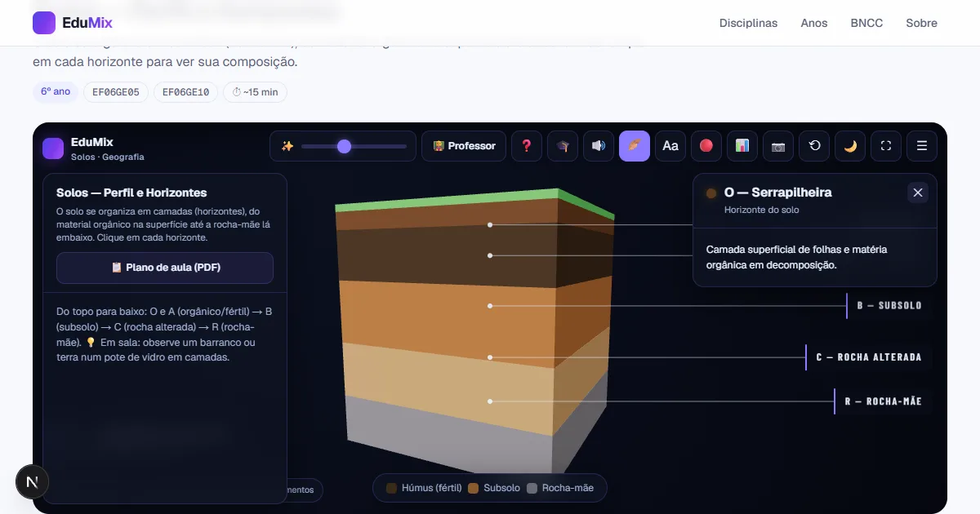Open the bar chart icon

click(742, 146)
